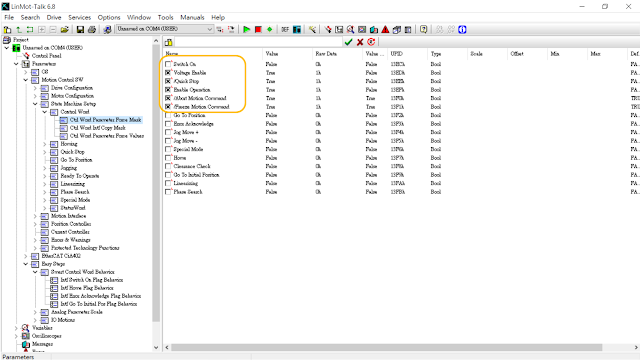The image size is (640, 360).
Task: Click the green diamond toolbar icon
Action: 269,29
